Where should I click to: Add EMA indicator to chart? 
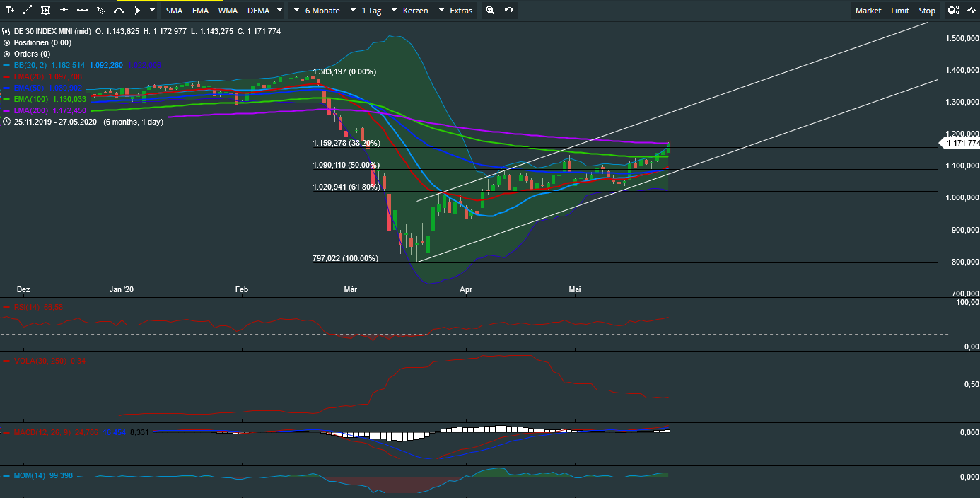click(200, 11)
